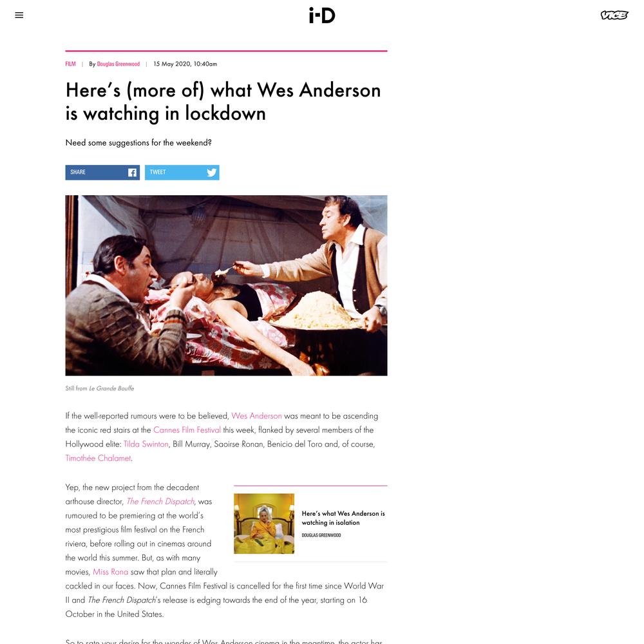The width and height of the screenshot is (644, 644).
Task: Open the FILM category link
Action: coord(71,64)
